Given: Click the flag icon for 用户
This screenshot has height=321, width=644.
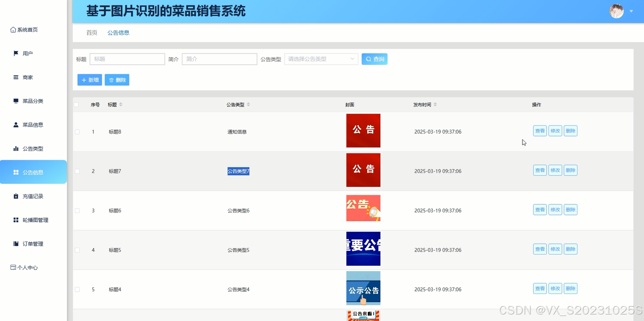Looking at the screenshot, I should click(16, 53).
